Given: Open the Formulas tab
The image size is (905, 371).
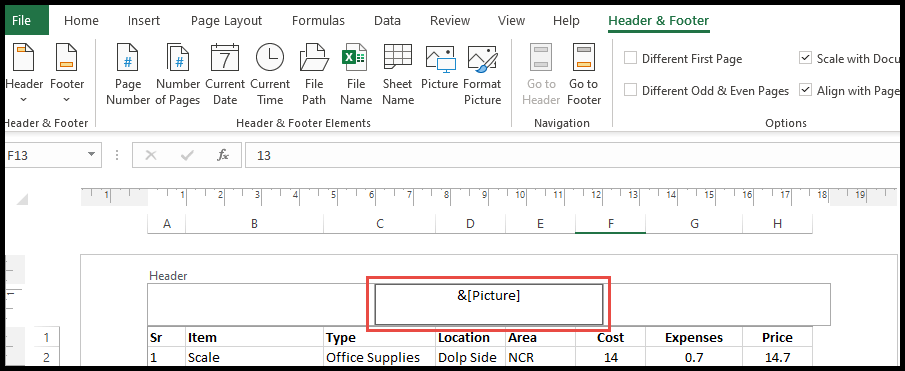Looking at the screenshot, I should tap(318, 21).
